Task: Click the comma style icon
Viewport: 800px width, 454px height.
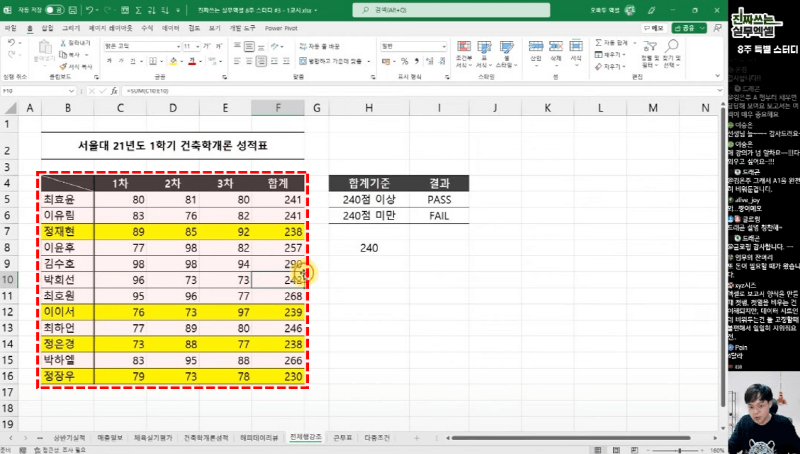Action: [x=417, y=61]
